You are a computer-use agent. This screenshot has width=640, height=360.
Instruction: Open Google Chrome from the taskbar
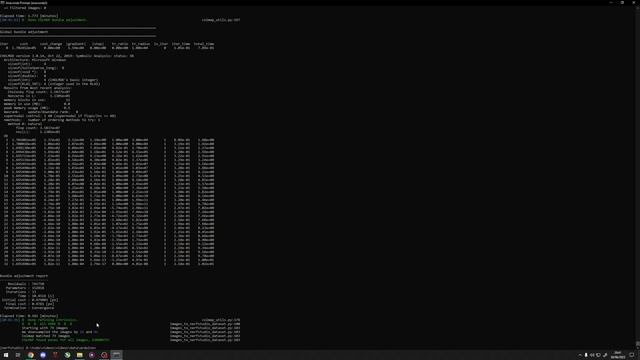point(31,355)
